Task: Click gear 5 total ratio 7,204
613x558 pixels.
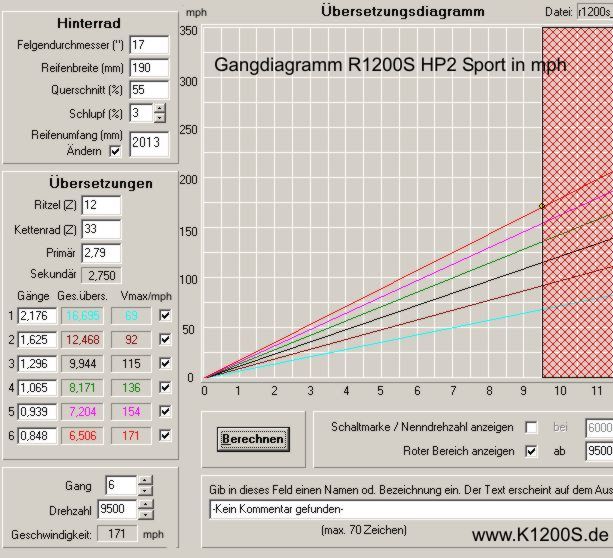Action: pyautogui.click(x=82, y=411)
